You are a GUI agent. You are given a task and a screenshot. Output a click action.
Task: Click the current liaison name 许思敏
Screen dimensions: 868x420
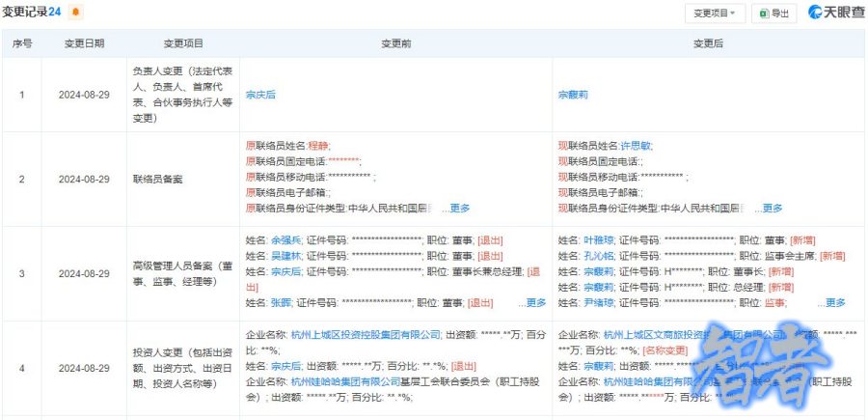pos(636,145)
